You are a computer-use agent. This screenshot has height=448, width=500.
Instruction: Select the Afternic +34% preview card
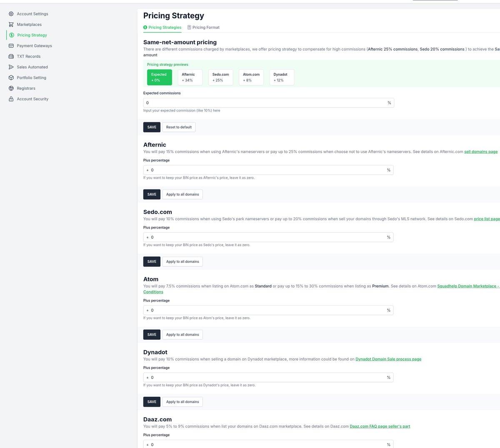(190, 77)
